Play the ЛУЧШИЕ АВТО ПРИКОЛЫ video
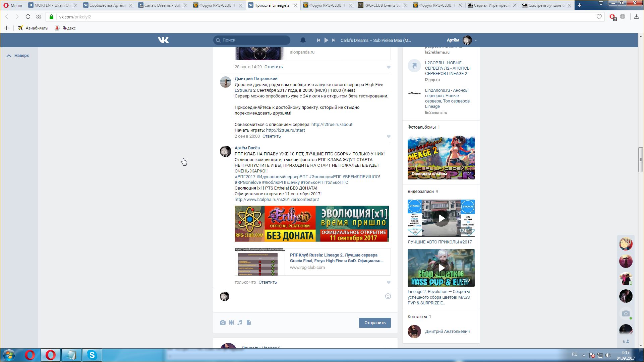Image resolution: width=644 pixels, height=362 pixels. (x=441, y=218)
